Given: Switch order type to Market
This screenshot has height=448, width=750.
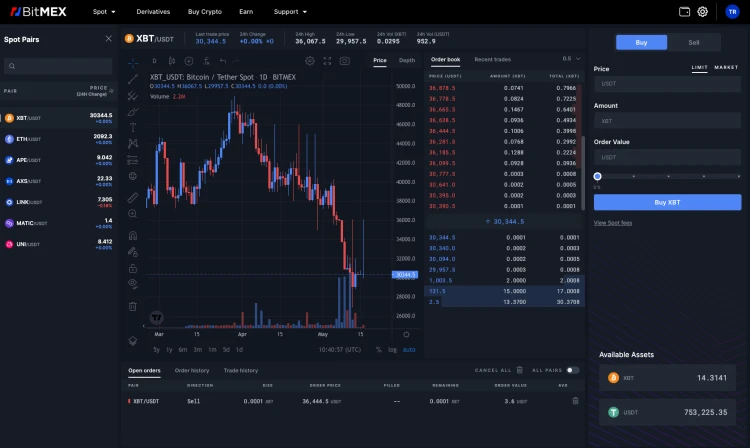Looking at the screenshot, I should coord(726,67).
